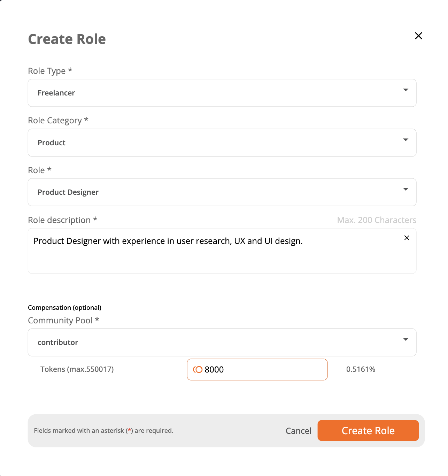448x476 pixels.
Task: Click the Create Role heading
Action: [x=67, y=39]
